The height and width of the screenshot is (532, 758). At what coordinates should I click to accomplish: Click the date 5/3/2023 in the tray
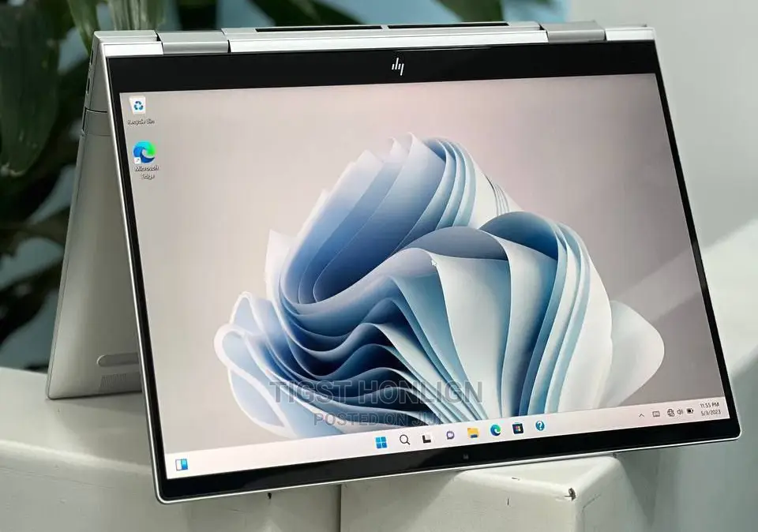click(711, 412)
